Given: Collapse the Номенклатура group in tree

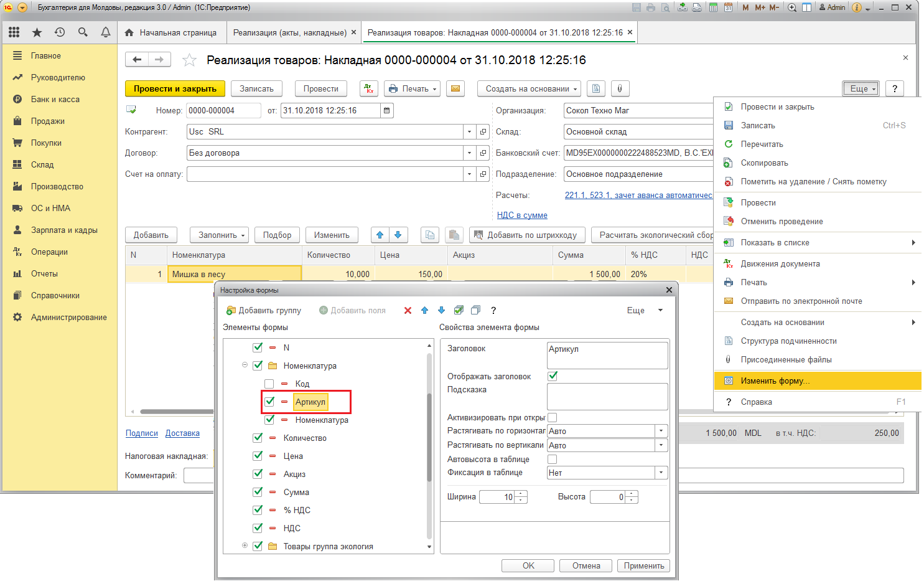Looking at the screenshot, I should [245, 366].
